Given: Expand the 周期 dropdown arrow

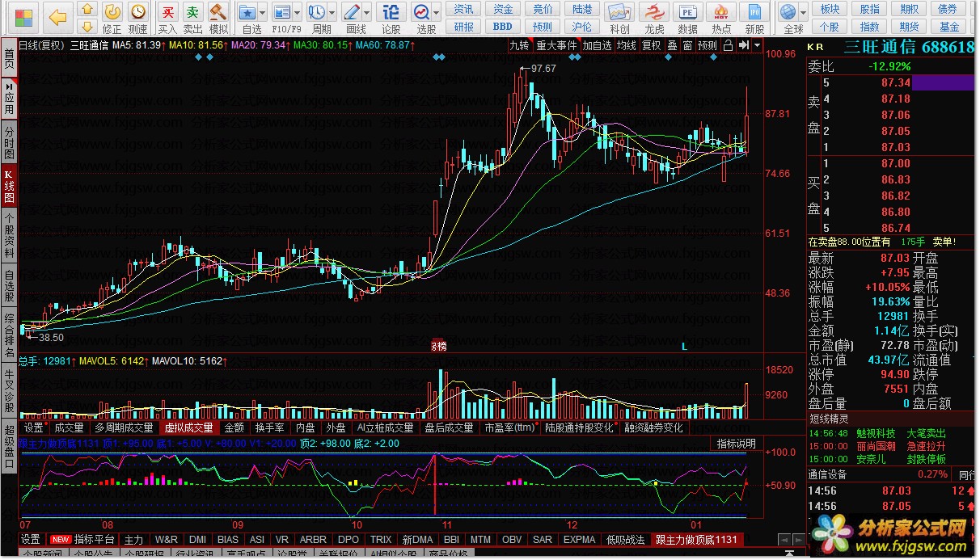Looking at the screenshot, I should pos(332,13).
